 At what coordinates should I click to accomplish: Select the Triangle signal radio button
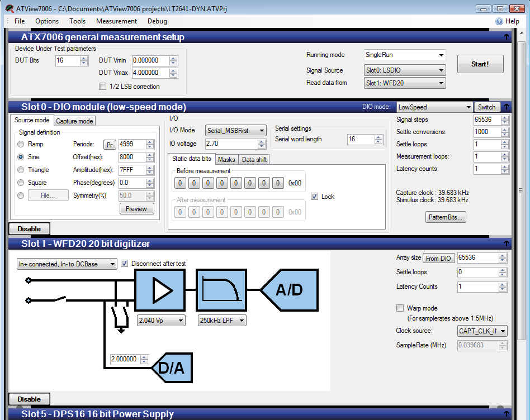pos(21,170)
